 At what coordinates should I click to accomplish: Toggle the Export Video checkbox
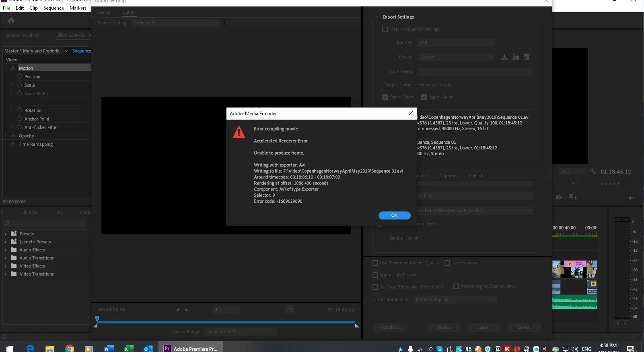coord(385,97)
